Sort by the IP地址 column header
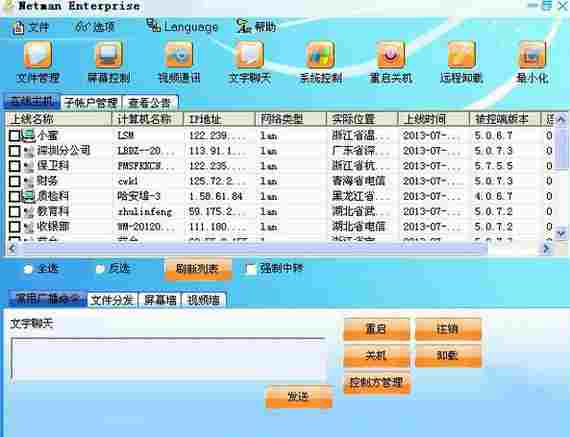570x437 pixels. click(219, 119)
